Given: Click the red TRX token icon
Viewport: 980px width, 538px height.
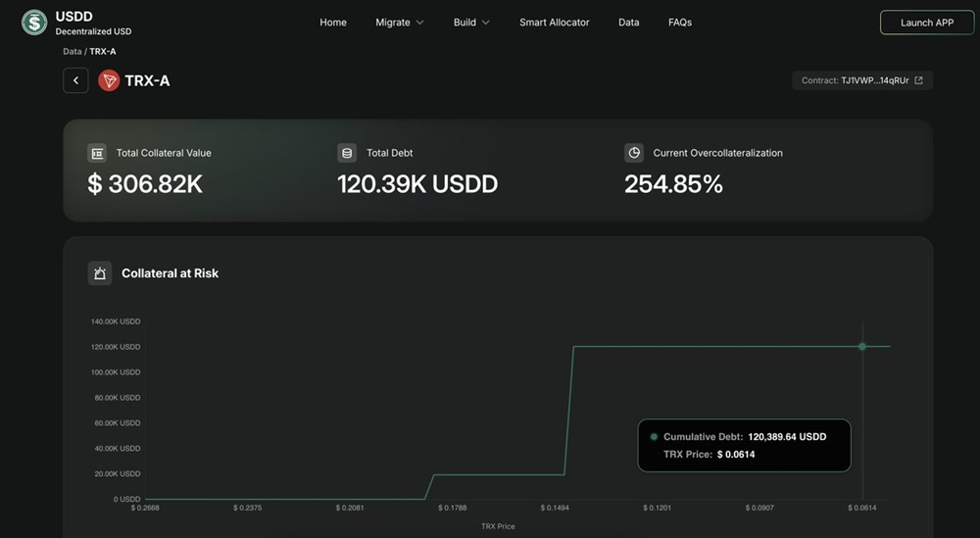Looking at the screenshot, I should coord(109,80).
